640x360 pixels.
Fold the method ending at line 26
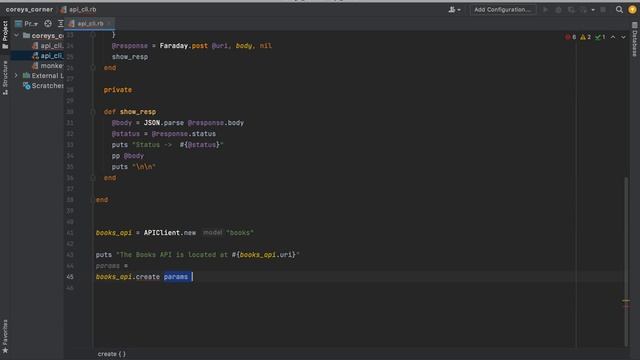pyautogui.click(x=93, y=68)
